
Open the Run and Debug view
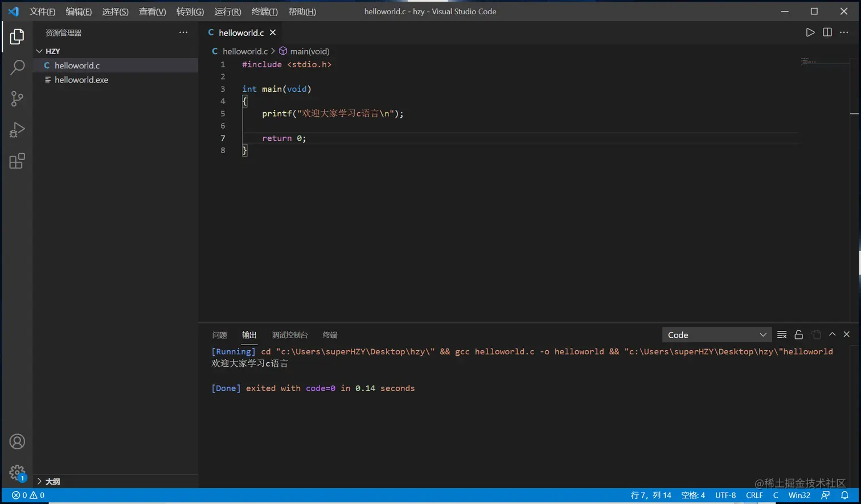pos(17,130)
